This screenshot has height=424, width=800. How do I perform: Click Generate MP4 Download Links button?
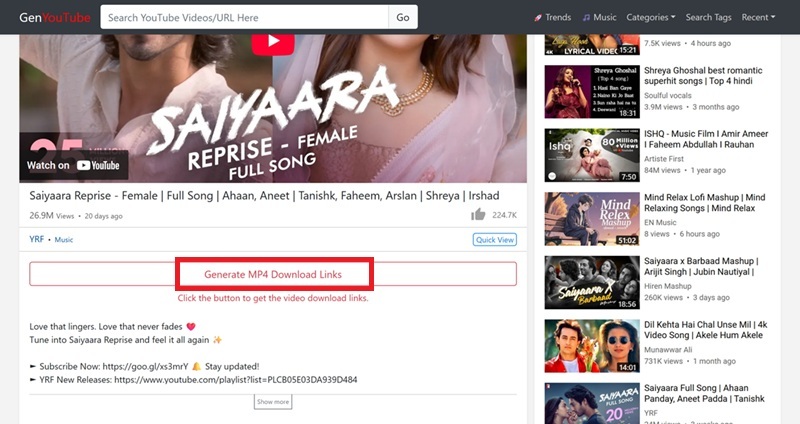273,274
